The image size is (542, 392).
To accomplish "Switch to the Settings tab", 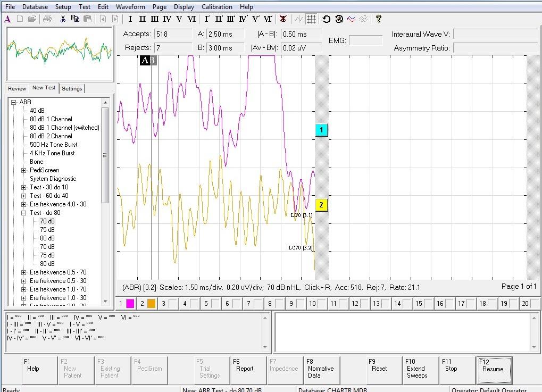I will pos(72,88).
